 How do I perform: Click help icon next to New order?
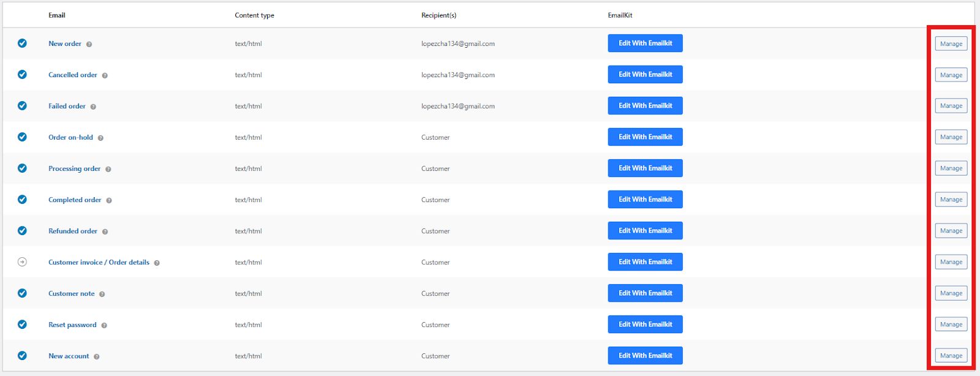click(x=89, y=44)
